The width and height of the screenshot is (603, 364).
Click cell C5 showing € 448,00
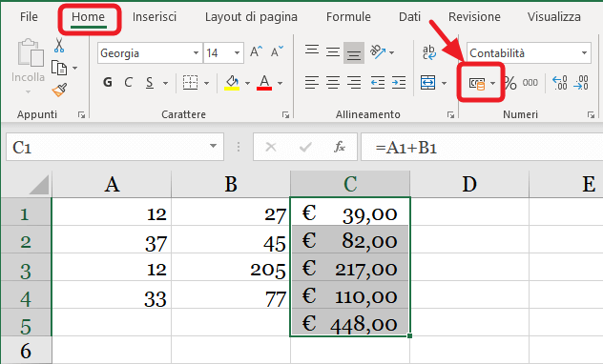coord(350,322)
